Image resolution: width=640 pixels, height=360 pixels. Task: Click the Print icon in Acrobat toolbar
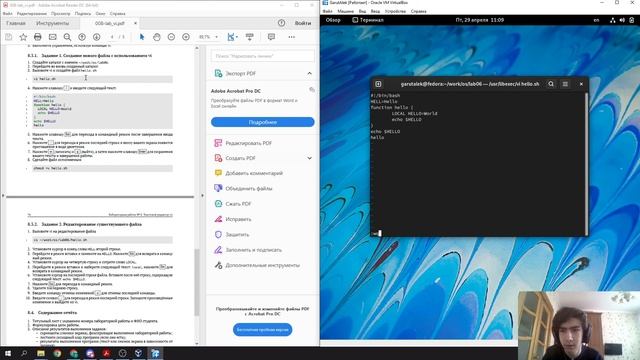(38, 37)
